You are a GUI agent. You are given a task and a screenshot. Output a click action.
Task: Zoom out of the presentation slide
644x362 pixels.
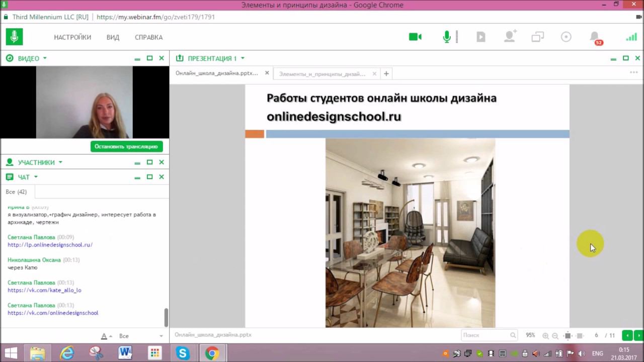click(x=555, y=335)
